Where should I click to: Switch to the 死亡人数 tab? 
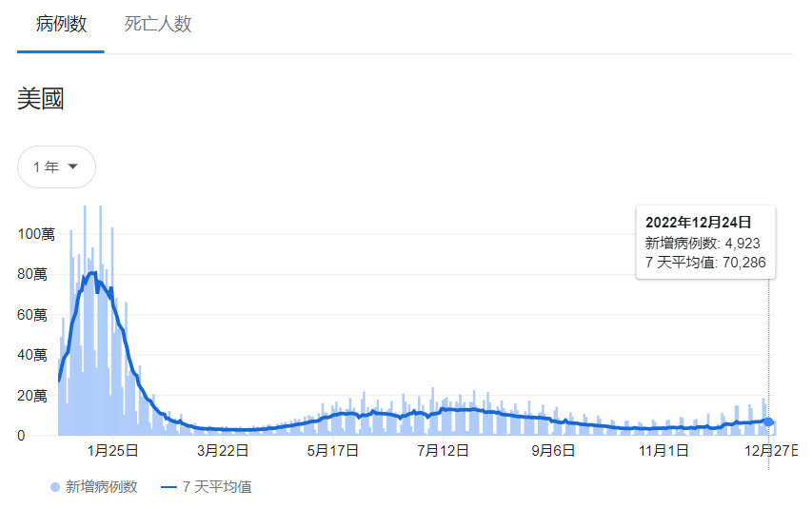158,25
